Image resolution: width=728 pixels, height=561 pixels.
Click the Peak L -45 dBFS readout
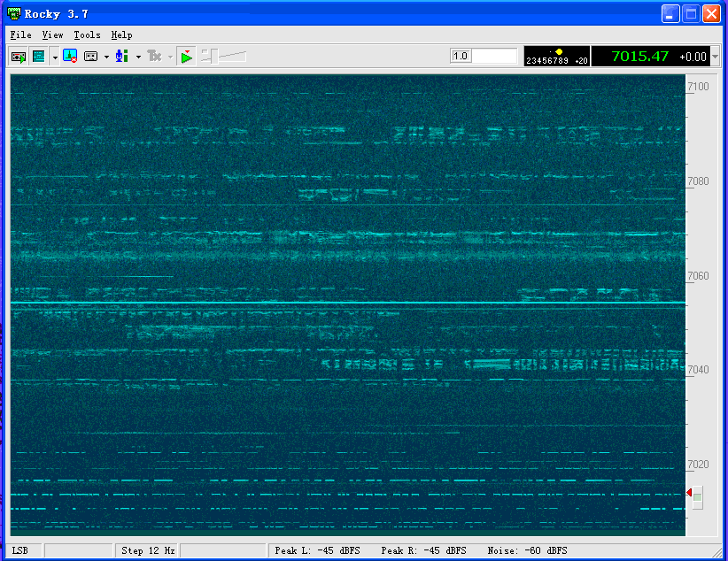[317, 550]
